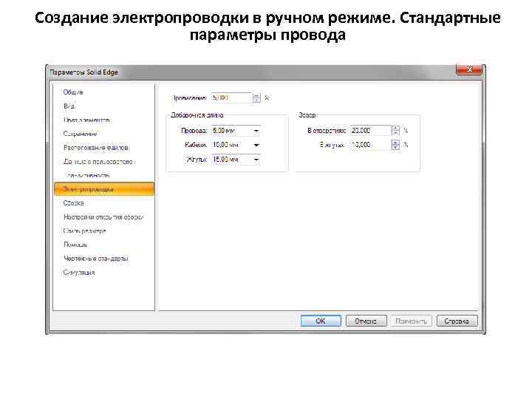
Task: Open Чертежные стандарты options
Action: (95, 258)
